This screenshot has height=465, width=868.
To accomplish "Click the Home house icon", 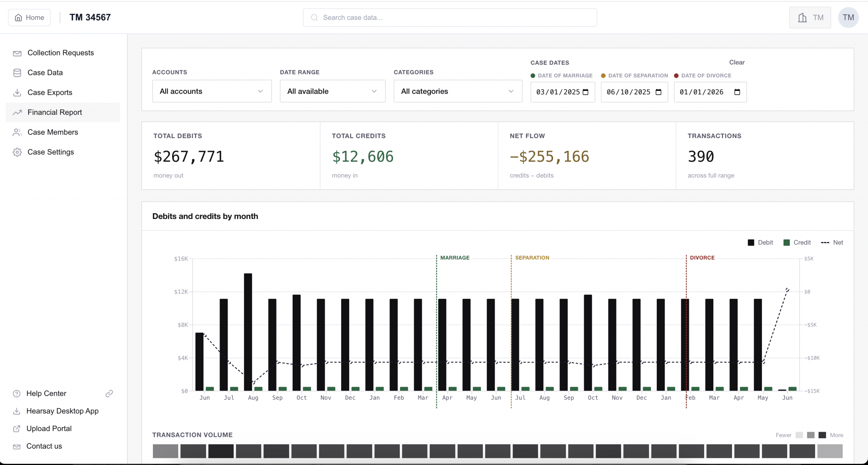I will pos(18,18).
